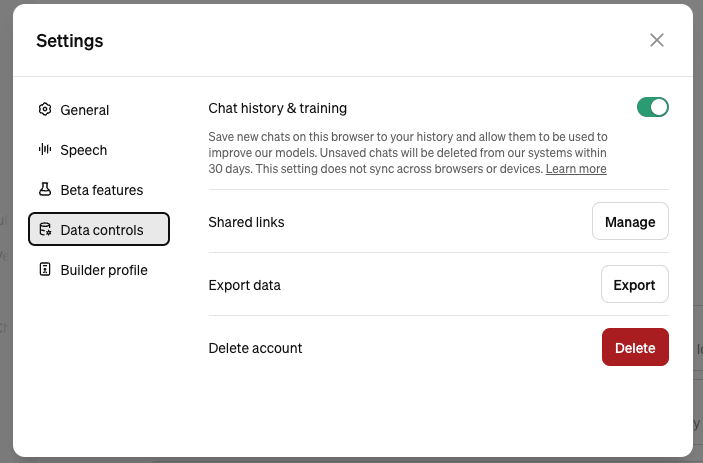Viewport: 703px width, 463px height.
Task: Click the Speech waveform icon
Action: tap(45, 149)
